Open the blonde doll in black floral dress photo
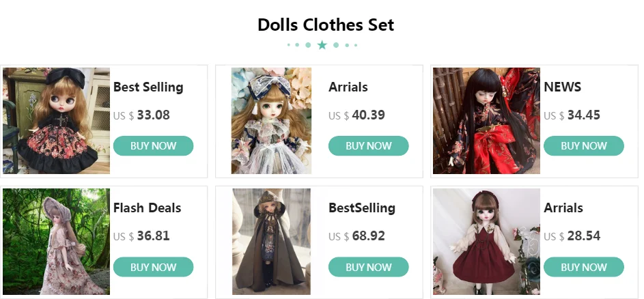This screenshot has width=644, height=299. [x=56, y=121]
